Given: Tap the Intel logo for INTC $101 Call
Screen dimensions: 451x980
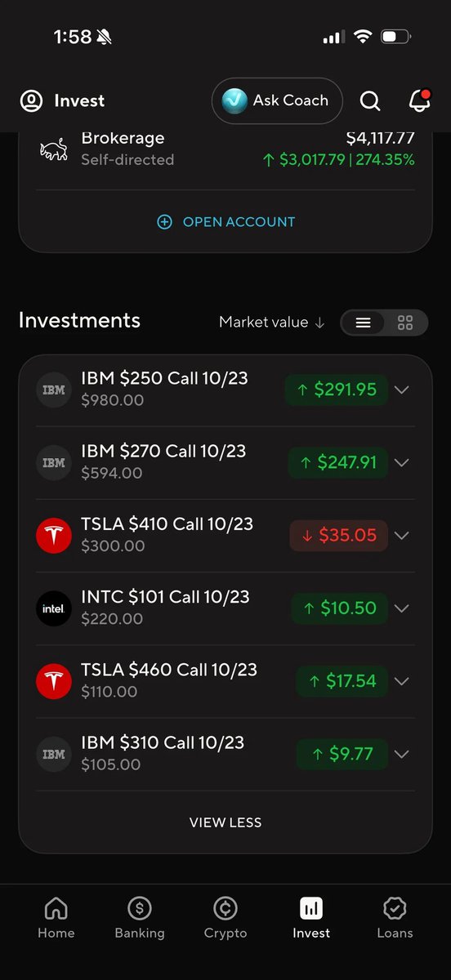Looking at the screenshot, I should 54,608.
